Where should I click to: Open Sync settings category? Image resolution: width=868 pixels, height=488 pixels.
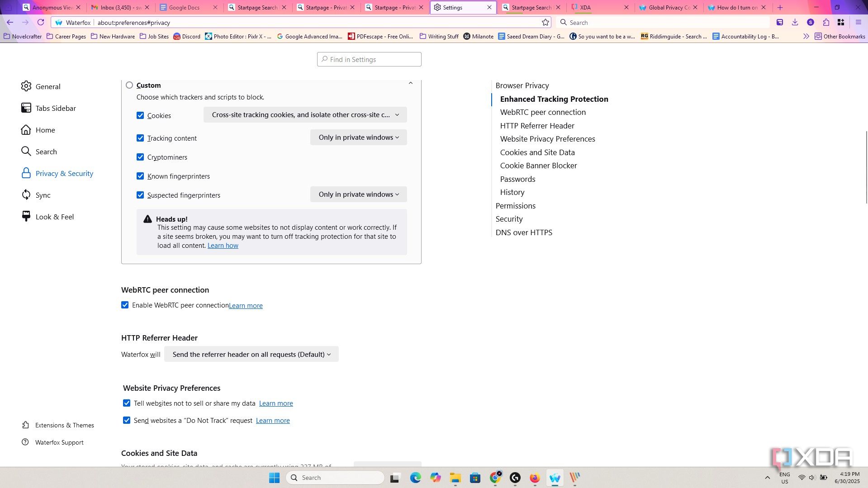tap(36, 195)
